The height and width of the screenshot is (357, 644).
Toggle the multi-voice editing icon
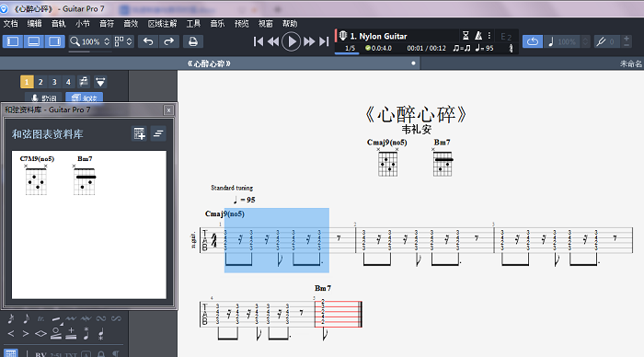(84, 82)
